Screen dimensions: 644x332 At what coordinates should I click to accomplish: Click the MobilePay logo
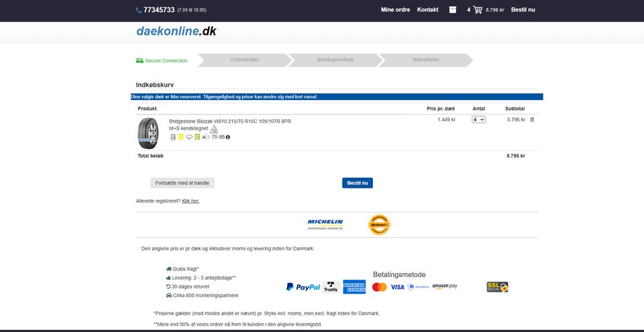[x=418, y=287]
